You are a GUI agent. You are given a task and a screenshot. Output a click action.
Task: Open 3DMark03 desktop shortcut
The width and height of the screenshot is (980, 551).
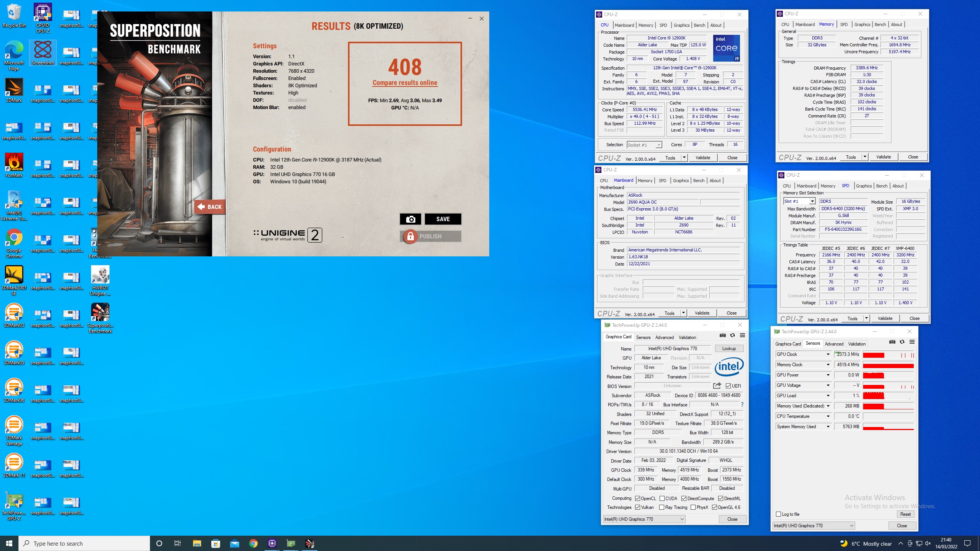[x=14, y=316]
